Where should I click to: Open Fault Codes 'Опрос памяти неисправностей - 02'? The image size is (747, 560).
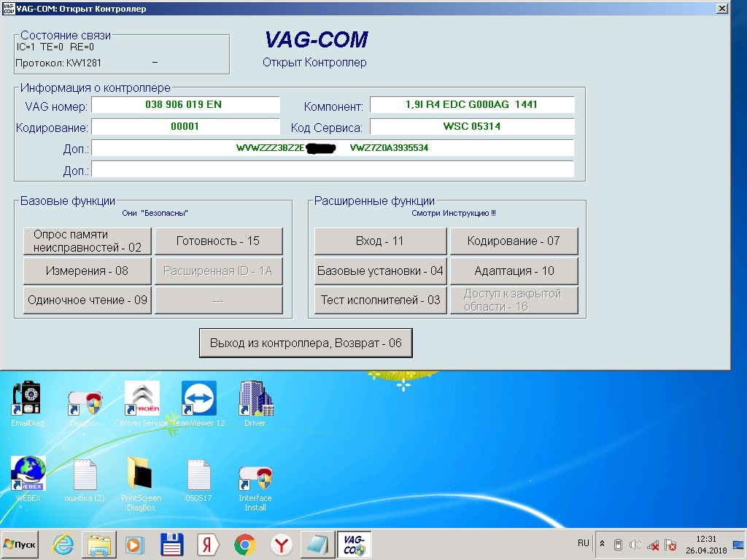click(88, 241)
